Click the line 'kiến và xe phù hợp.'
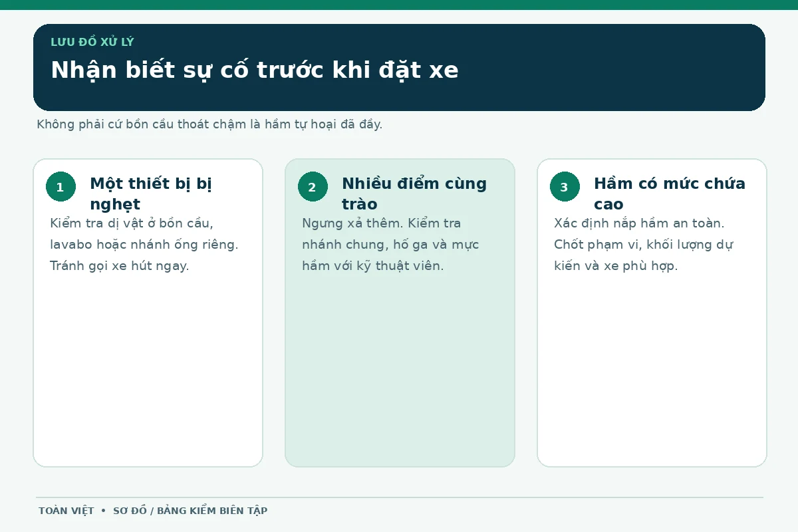 pyautogui.click(x=616, y=266)
